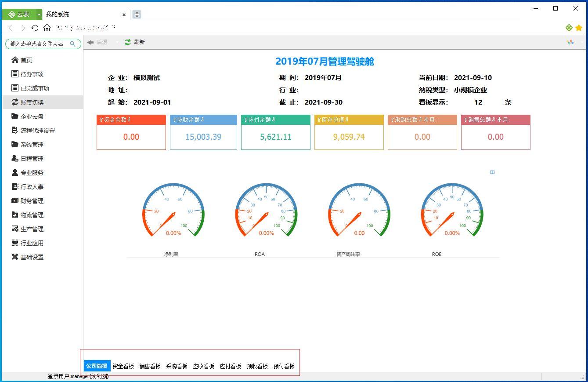Add a new tab with plus icon
The width and height of the screenshot is (588, 382).
(x=137, y=15)
